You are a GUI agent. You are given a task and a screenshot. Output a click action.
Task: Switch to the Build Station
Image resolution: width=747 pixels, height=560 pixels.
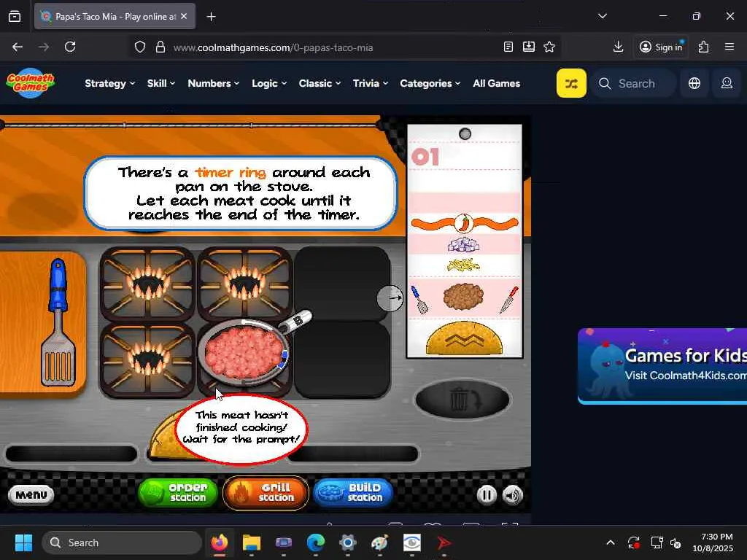354,493
